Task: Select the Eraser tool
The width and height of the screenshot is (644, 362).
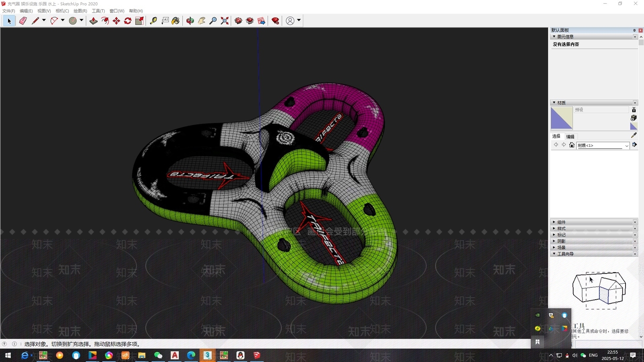Action: coord(23,21)
